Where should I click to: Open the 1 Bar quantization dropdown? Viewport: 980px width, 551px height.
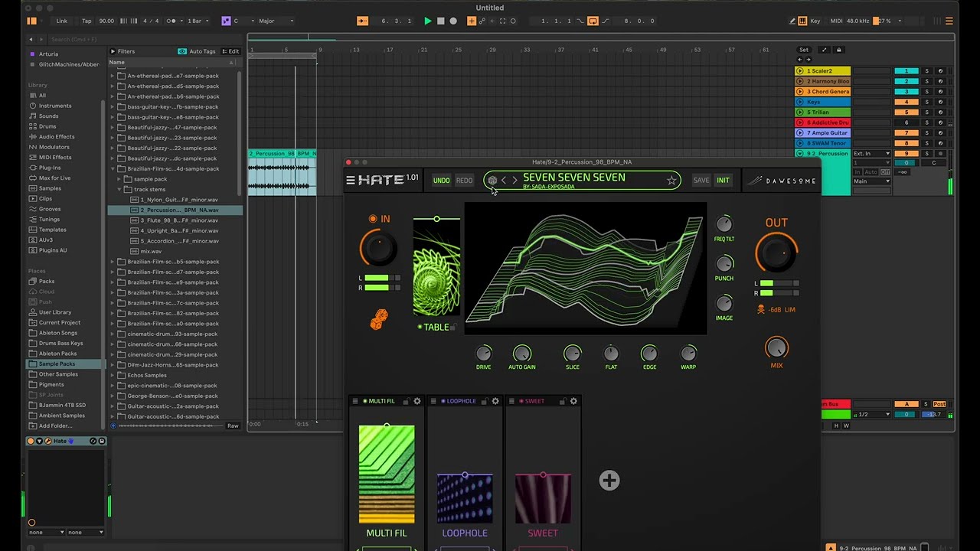click(x=198, y=21)
